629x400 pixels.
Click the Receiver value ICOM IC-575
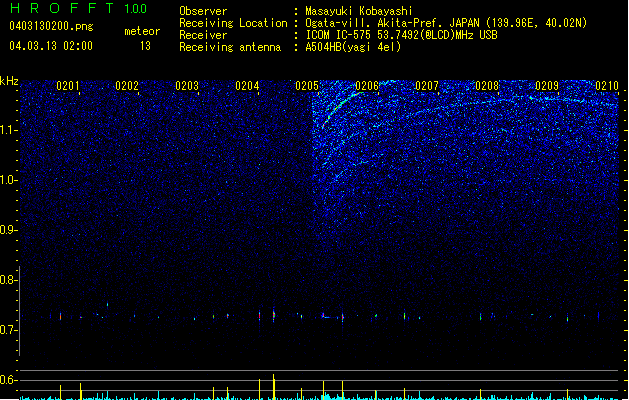[x=339, y=35]
